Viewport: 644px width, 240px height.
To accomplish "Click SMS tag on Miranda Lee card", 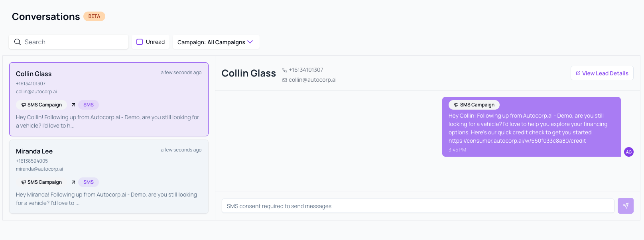I will pos(89,182).
